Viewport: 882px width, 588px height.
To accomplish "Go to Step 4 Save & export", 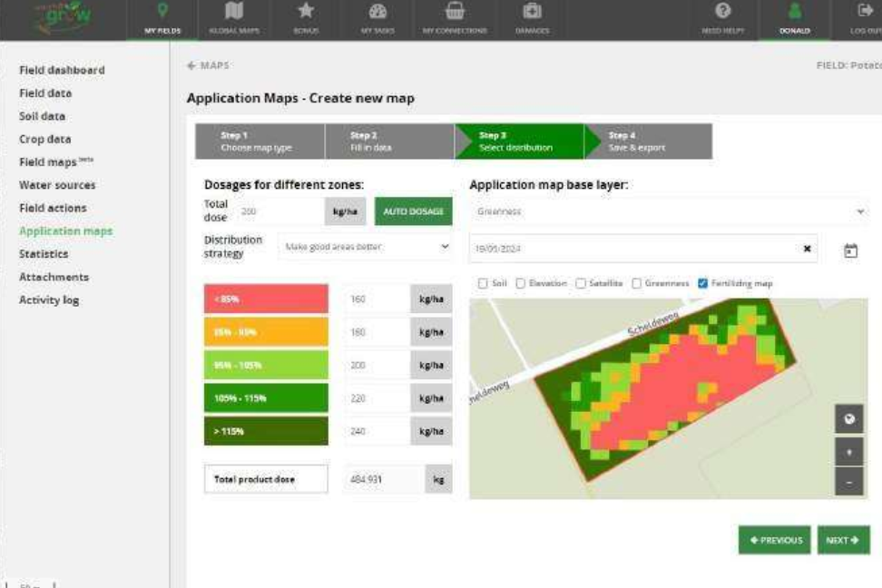I will click(648, 142).
